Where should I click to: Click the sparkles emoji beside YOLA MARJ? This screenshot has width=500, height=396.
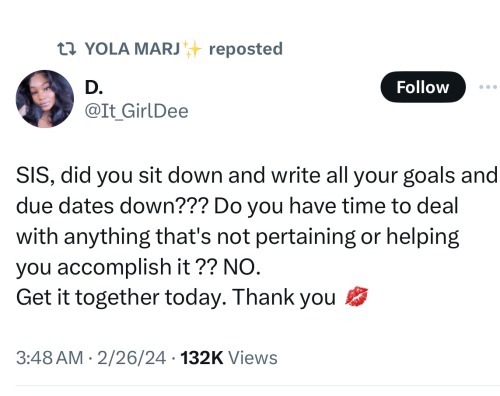coord(191,49)
